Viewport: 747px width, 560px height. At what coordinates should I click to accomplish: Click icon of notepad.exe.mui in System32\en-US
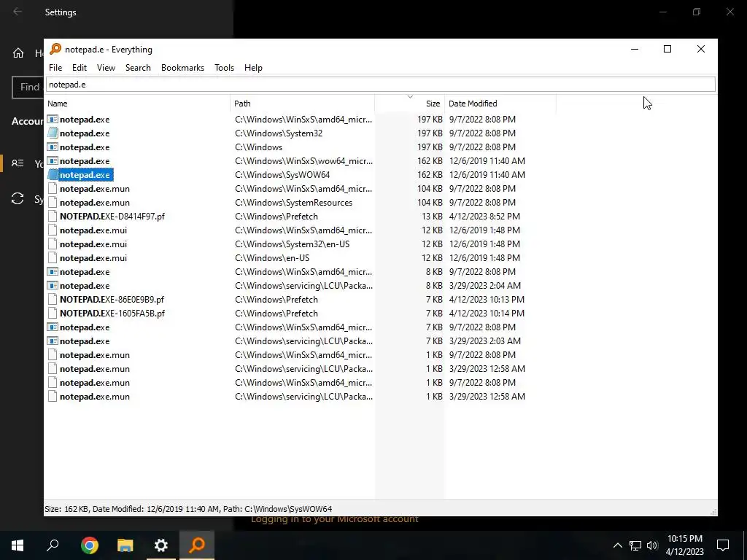coord(53,244)
